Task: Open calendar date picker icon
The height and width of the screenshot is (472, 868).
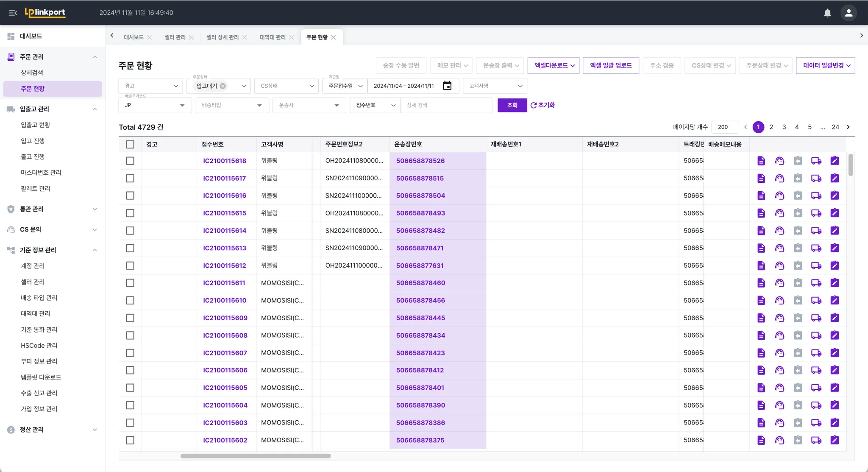Action: coord(447,86)
